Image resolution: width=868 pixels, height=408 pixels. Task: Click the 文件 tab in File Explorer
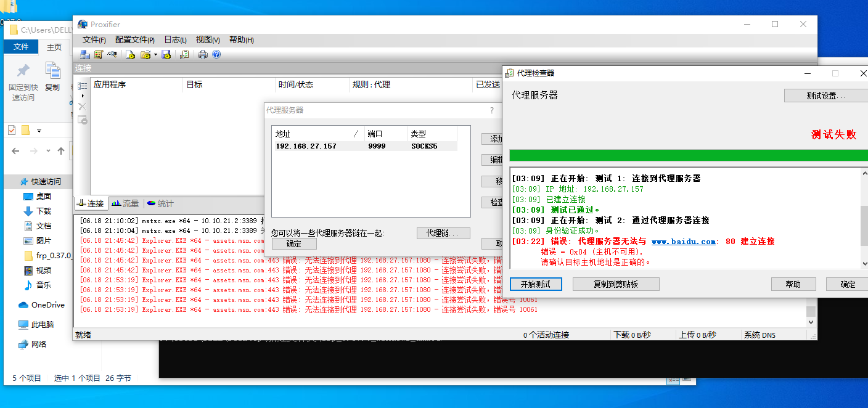click(x=21, y=47)
